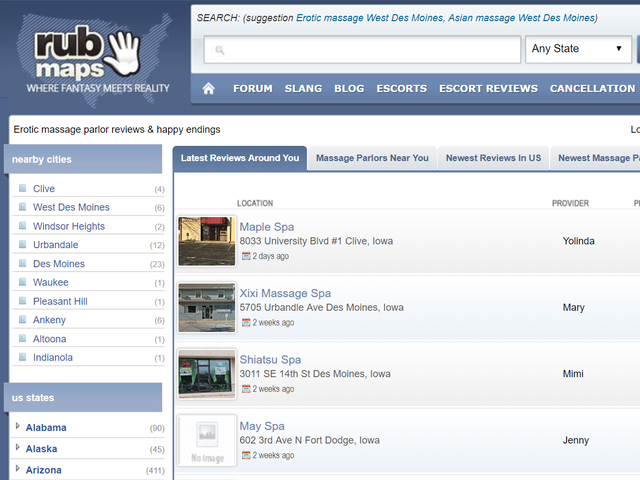Click the Rubmaps hand logo
The width and height of the screenshot is (640, 480).
click(x=122, y=52)
